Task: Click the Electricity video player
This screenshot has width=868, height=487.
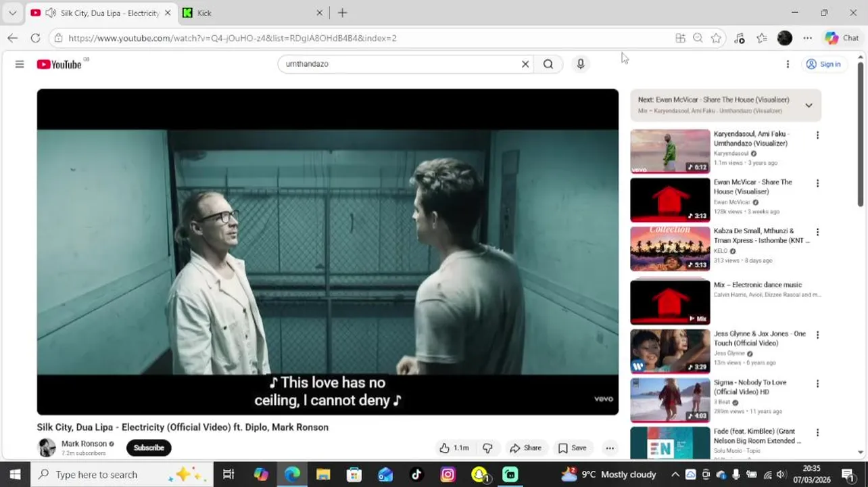Action: (x=327, y=252)
